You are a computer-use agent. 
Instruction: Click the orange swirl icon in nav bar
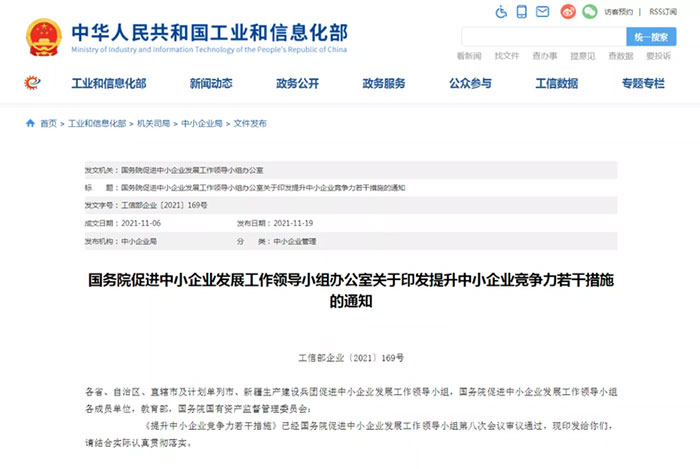click(x=32, y=83)
